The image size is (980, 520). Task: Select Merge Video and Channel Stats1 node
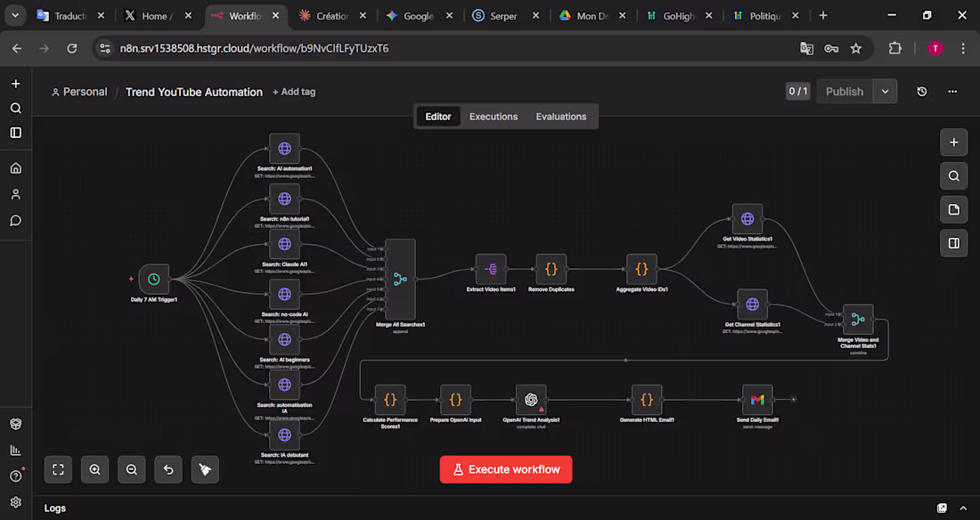pos(858,320)
